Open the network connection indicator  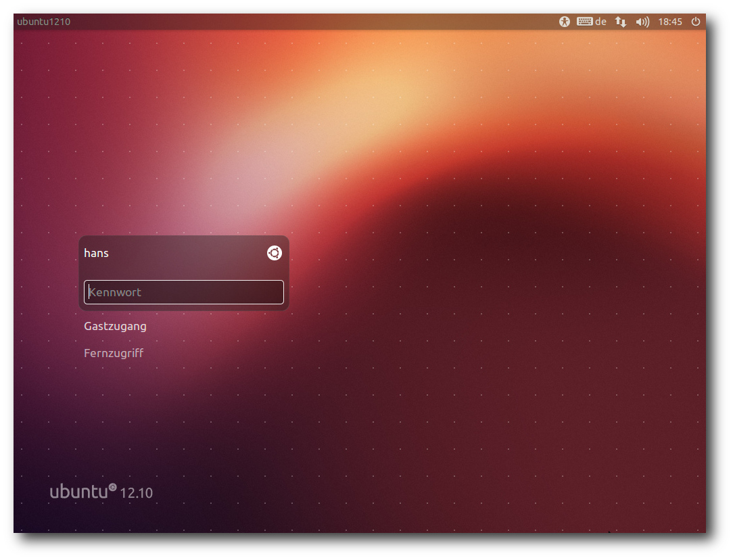pyautogui.click(x=620, y=22)
